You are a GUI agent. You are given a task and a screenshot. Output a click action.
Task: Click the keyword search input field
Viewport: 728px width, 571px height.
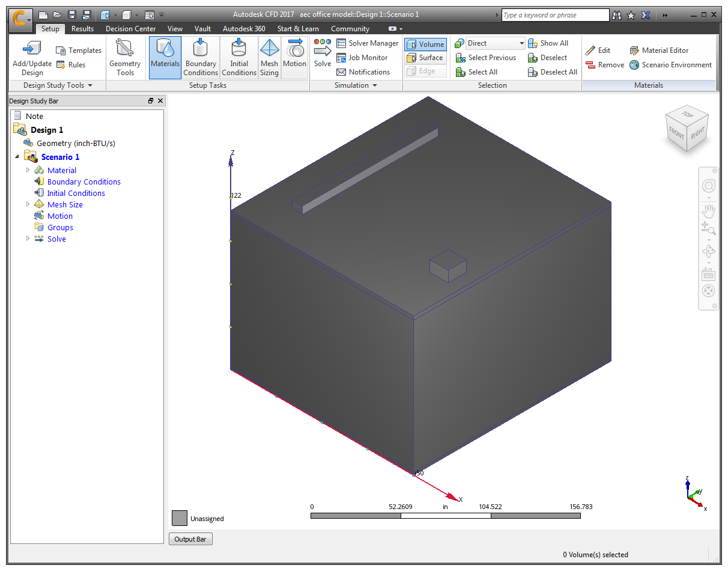(x=556, y=15)
